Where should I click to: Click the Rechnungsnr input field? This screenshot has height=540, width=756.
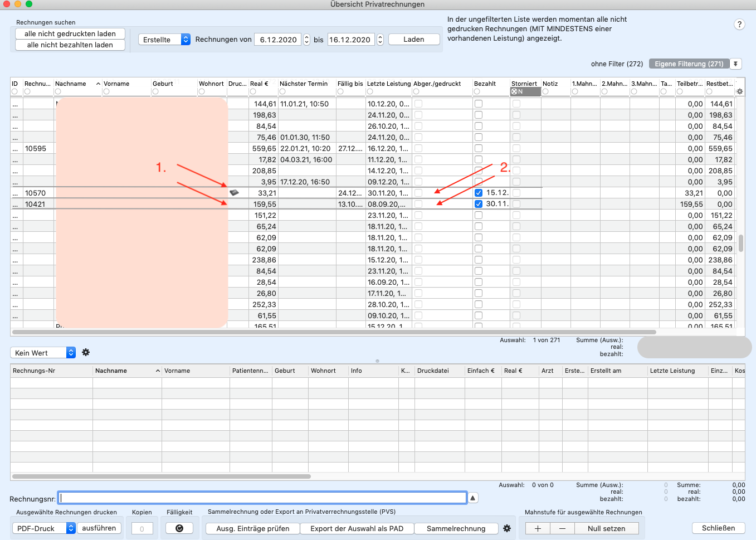tap(262, 498)
